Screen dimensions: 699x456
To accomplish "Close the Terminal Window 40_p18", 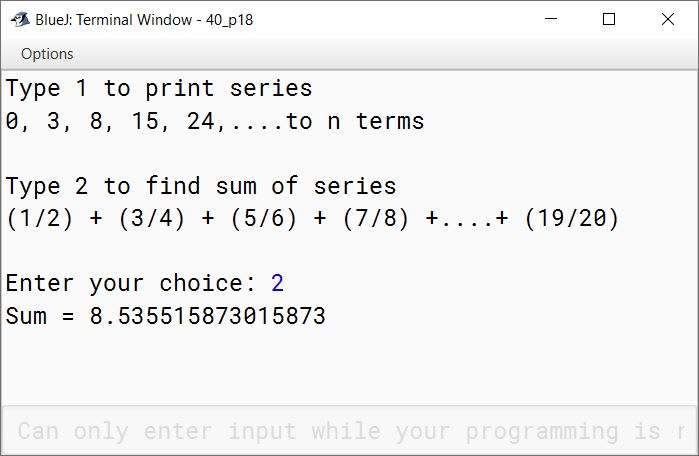I will point(668,19).
